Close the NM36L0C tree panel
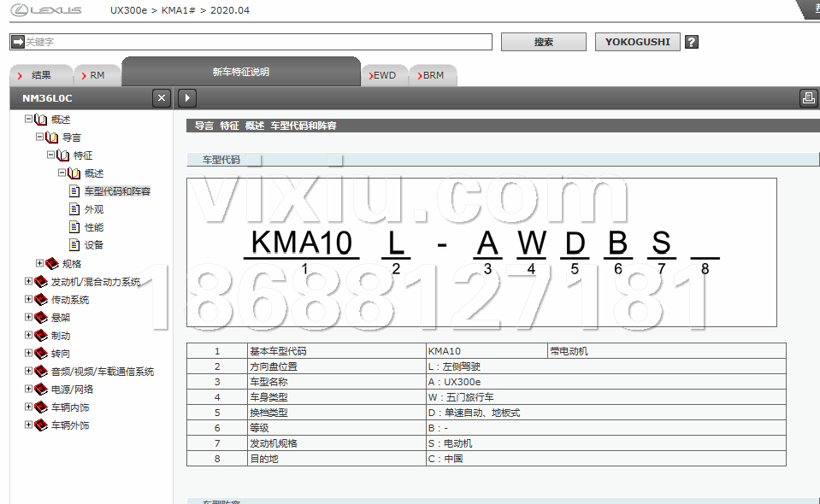820x504 pixels. pyautogui.click(x=162, y=98)
